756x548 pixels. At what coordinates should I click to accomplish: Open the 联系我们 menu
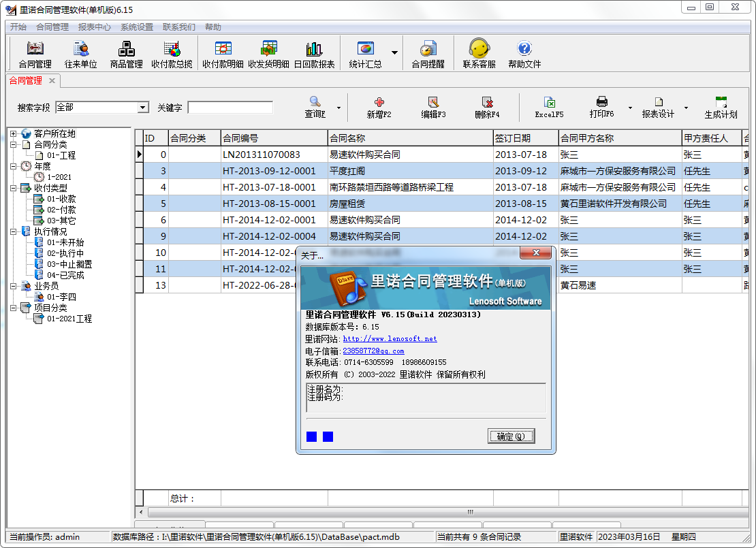(179, 27)
